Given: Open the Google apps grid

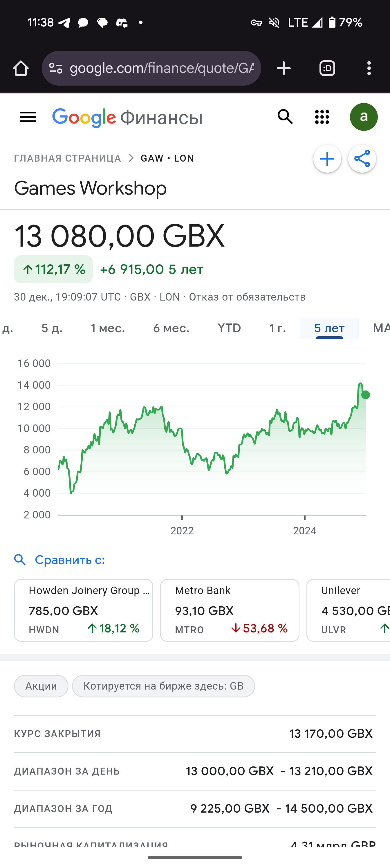Looking at the screenshot, I should pos(322,117).
